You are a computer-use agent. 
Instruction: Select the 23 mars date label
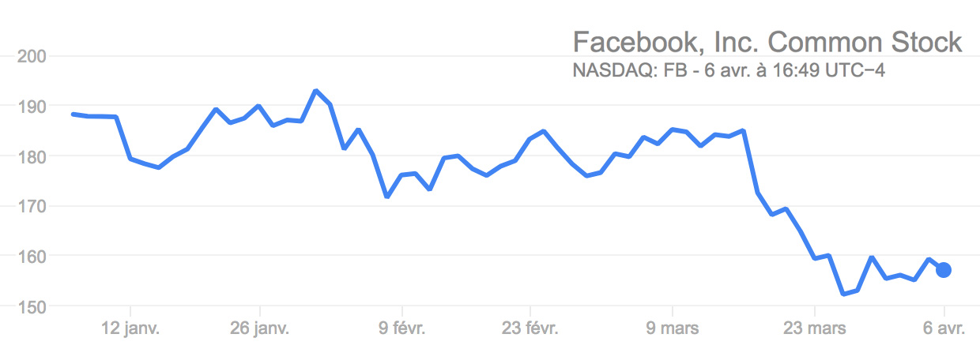(x=814, y=327)
